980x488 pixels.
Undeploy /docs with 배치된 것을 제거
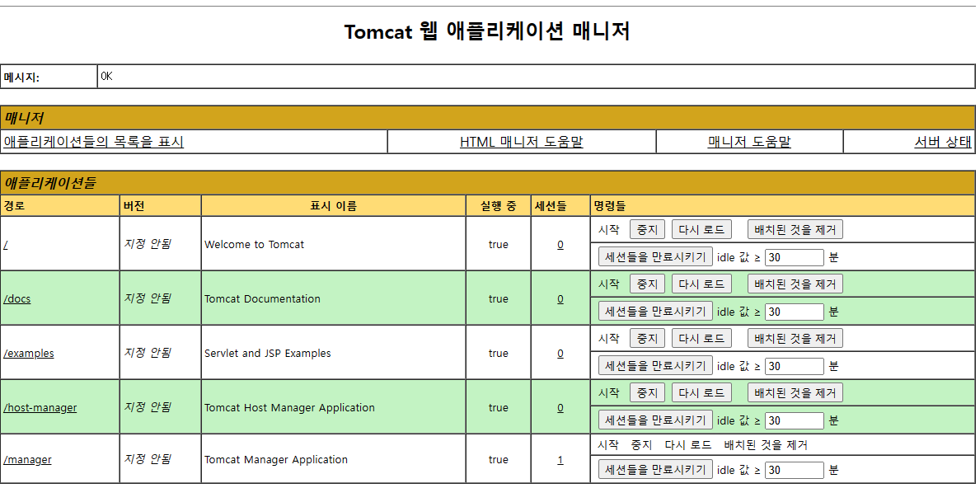[795, 284]
